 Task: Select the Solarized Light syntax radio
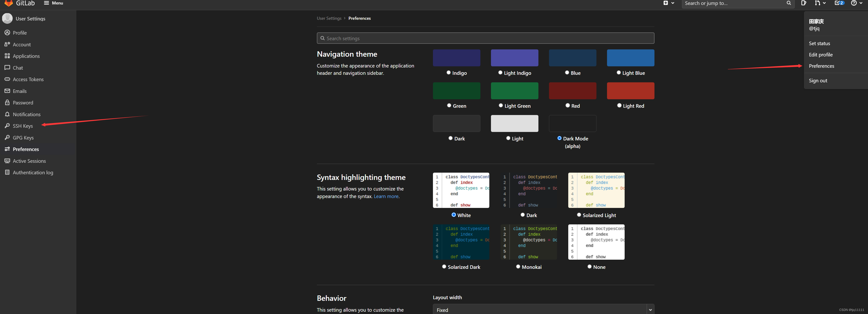point(579,215)
